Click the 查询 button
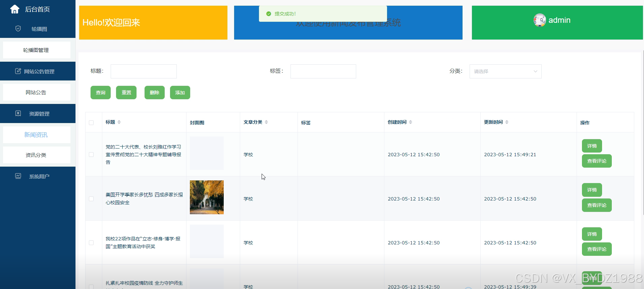 tap(101, 93)
